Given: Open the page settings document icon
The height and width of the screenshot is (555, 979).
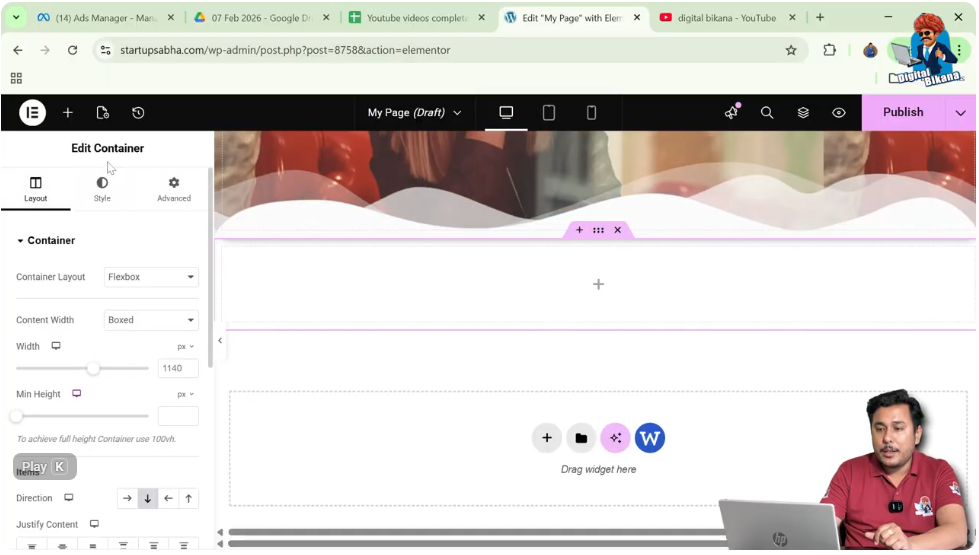Looking at the screenshot, I should click(102, 113).
